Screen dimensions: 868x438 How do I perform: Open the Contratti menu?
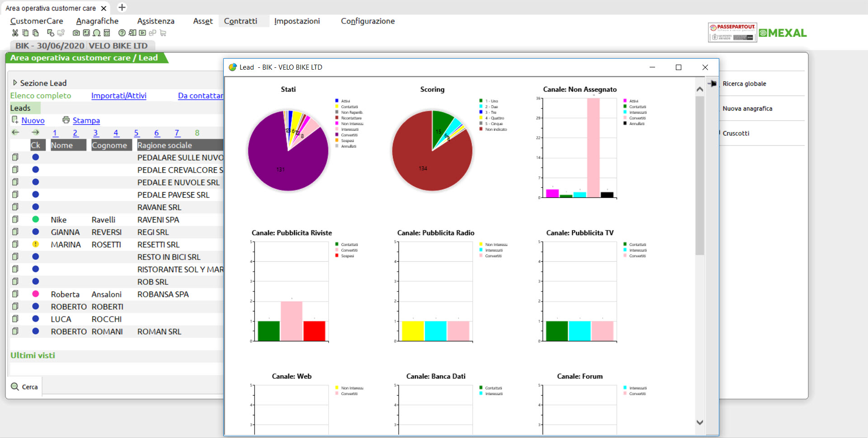pos(241,21)
